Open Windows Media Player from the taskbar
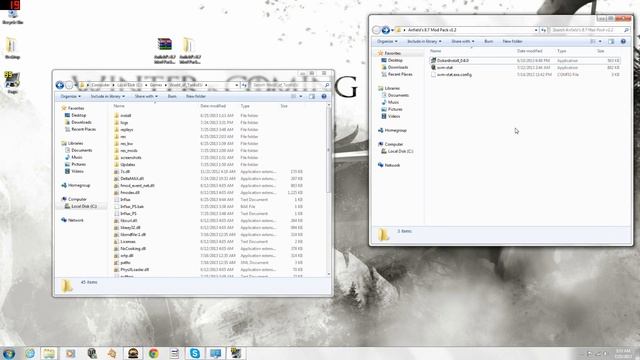The width and height of the screenshot is (640, 360). tap(71, 353)
